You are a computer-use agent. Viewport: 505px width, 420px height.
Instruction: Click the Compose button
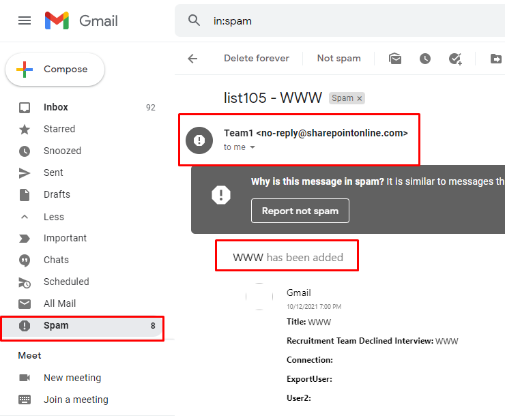55,69
